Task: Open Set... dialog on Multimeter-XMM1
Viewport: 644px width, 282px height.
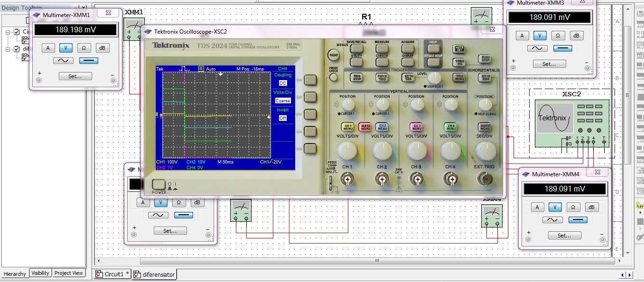Action: pyautogui.click(x=75, y=76)
